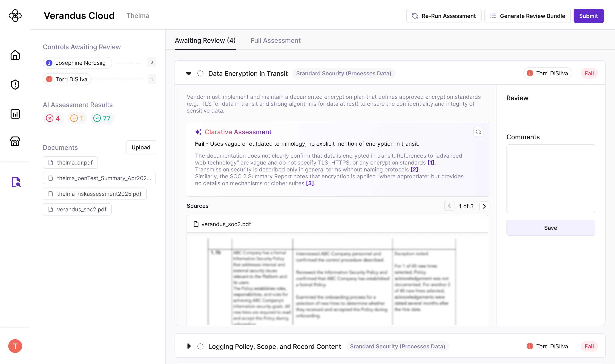
Task: Click the shield alert sidebar icon
Action: click(x=15, y=84)
